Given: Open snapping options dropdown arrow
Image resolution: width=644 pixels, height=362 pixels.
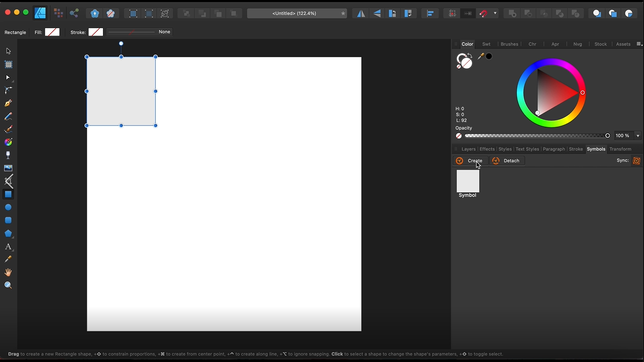Looking at the screenshot, I should [495, 14].
